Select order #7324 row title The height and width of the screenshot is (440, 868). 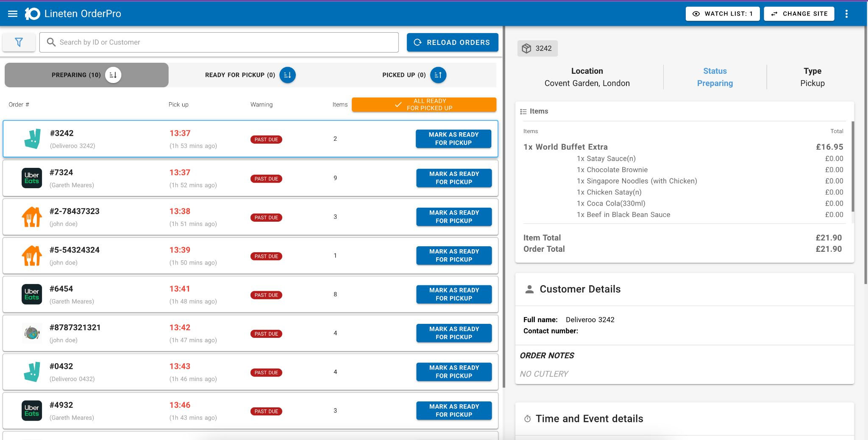(x=61, y=173)
